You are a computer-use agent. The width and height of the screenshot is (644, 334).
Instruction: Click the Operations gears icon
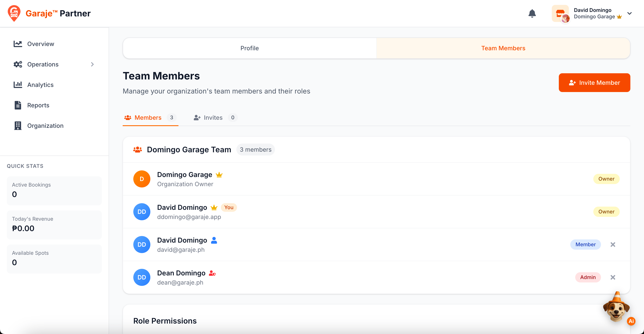[18, 64]
